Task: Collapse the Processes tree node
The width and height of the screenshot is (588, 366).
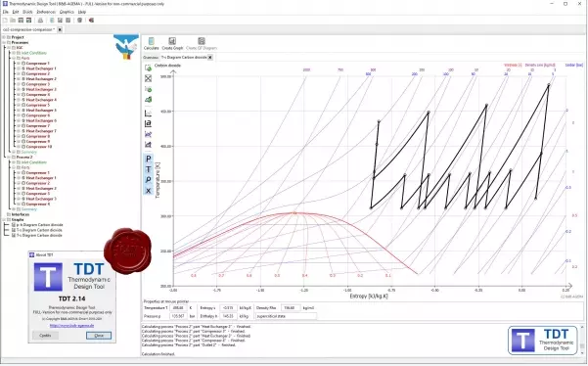Action: (x=4, y=42)
